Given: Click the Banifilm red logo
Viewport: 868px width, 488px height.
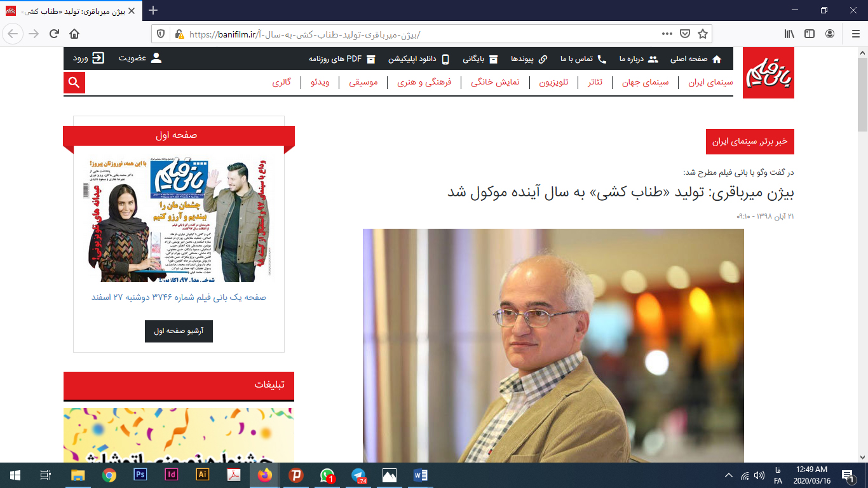Looking at the screenshot, I should click(x=768, y=73).
